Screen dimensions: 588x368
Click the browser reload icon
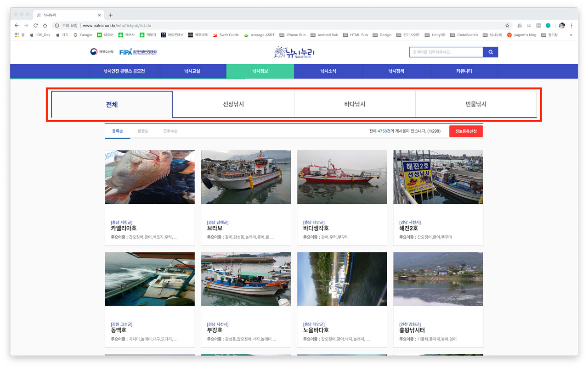click(x=35, y=26)
